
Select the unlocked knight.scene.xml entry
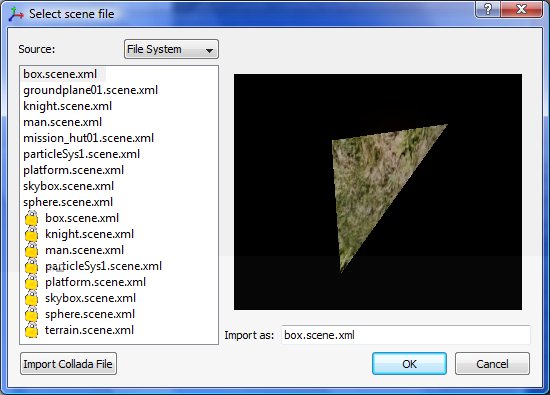pyautogui.click(x=67, y=106)
